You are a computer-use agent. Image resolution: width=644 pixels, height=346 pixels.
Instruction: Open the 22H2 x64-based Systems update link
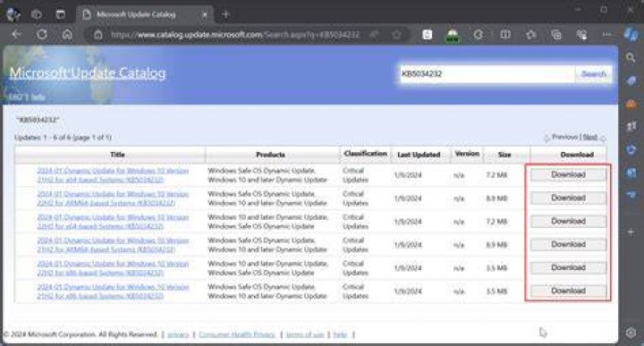click(113, 222)
